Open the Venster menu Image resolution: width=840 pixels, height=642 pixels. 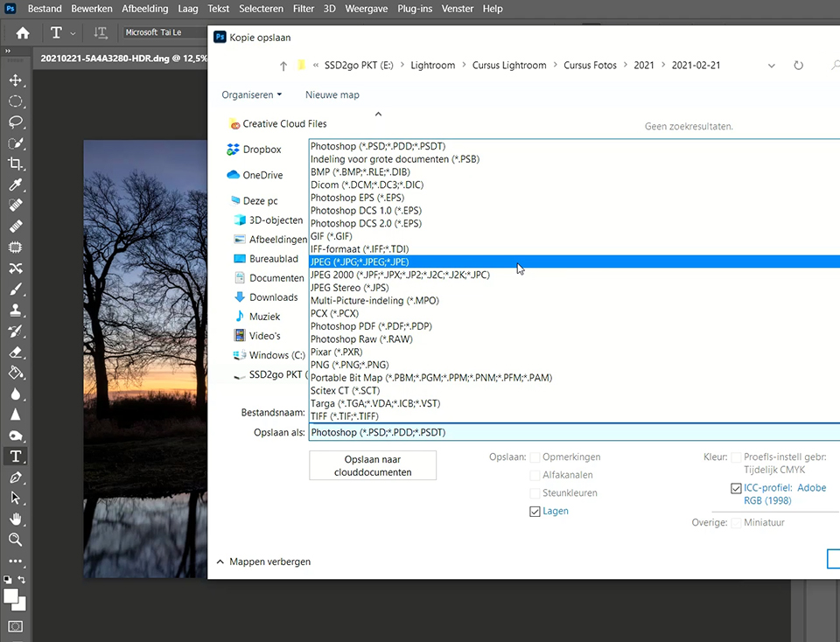(x=458, y=9)
